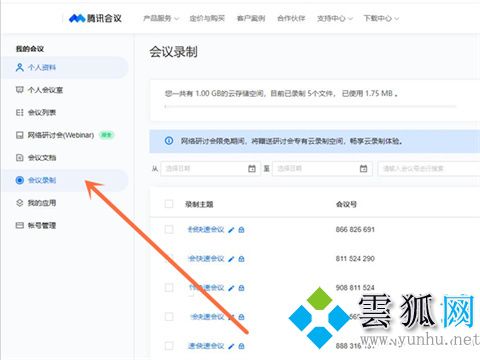This screenshot has width=480, height=360.
Task: Open 个人资料 via its person icon
Action: [20, 67]
